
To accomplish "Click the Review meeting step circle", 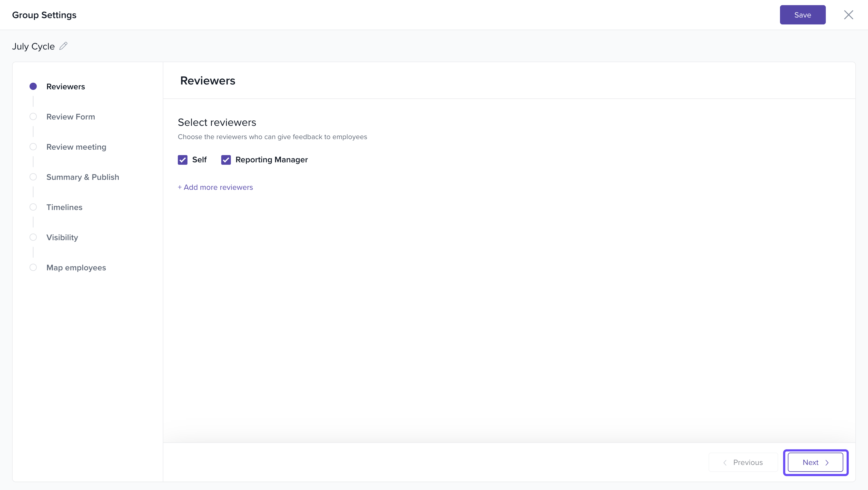I will click(x=33, y=147).
